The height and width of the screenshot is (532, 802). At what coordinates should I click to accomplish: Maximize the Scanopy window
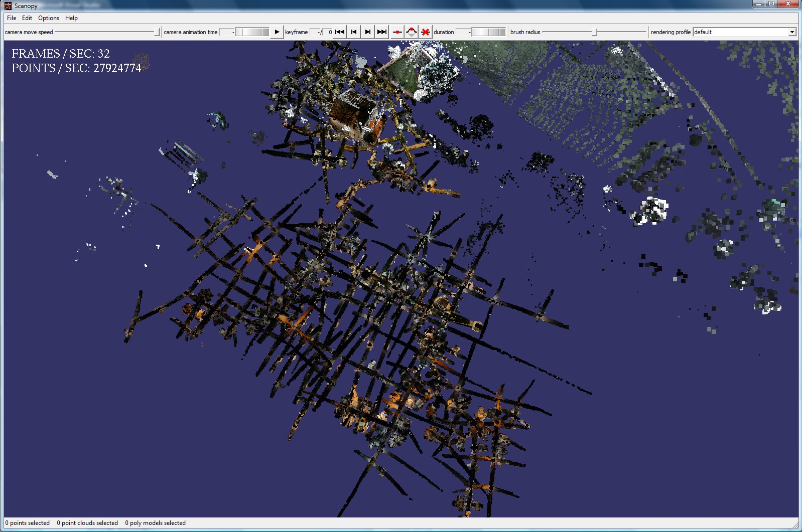(771, 4)
